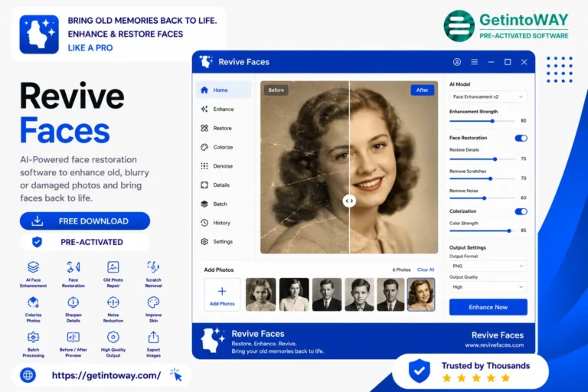This screenshot has width=588, height=392.
Task: Click the shield checkmark Trusted badge icon
Action: pos(420,371)
